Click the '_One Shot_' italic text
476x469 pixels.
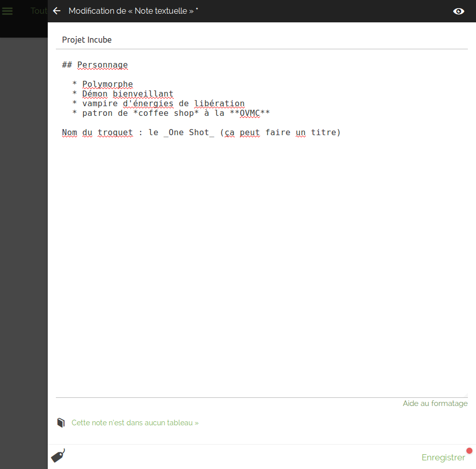(x=189, y=133)
